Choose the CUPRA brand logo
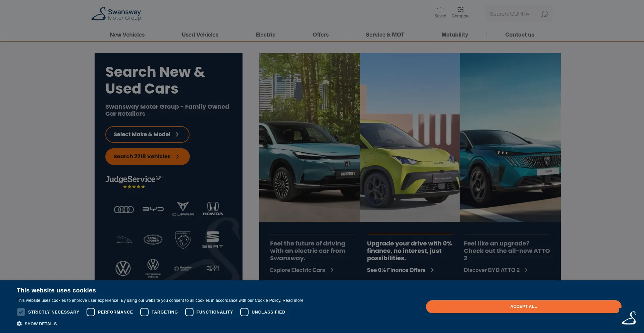644x333 pixels. point(183,209)
